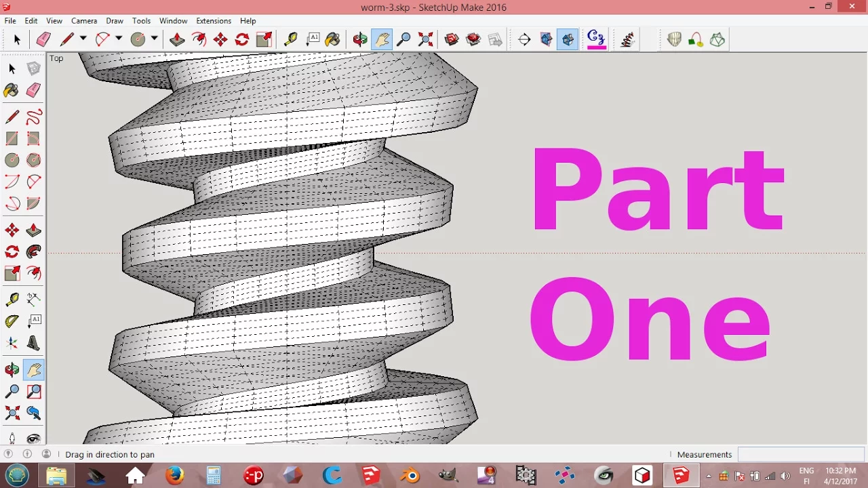
Task: Select Push/Pull tool in left tool set
Action: 33,230
